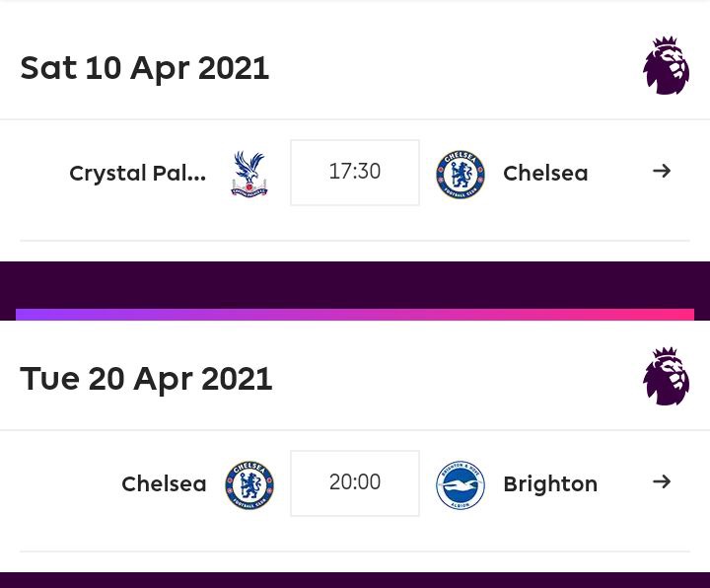Click Premier League lion logo beside Sat 10 Apr

point(666,65)
